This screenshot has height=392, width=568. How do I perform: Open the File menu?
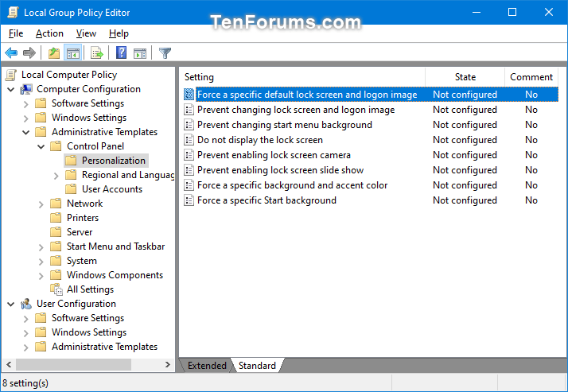[16, 33]
